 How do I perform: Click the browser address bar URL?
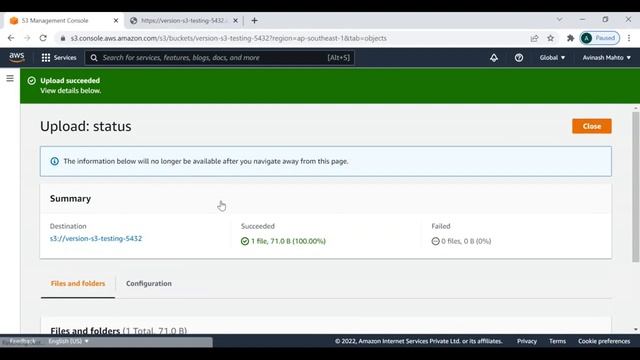229,38
